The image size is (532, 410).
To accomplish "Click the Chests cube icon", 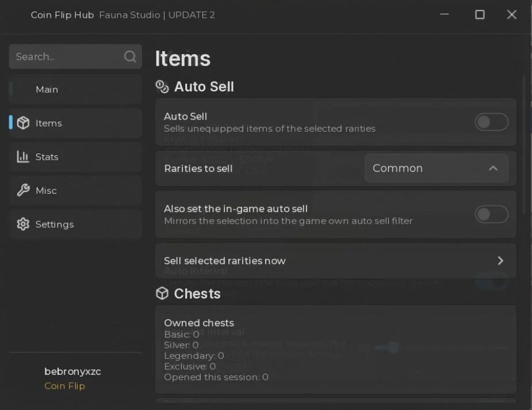I will pyautogui.click(x=162, y=293).
